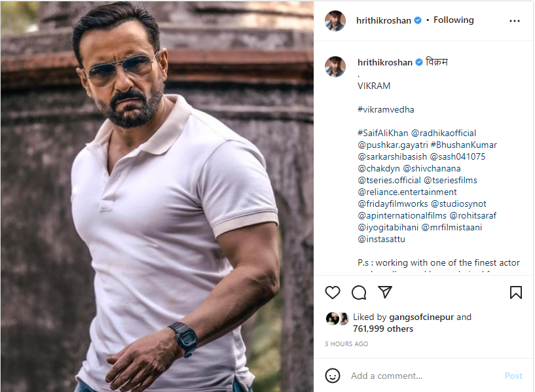Open more options three-dot menu
The image size is (535, 392).
514,21
